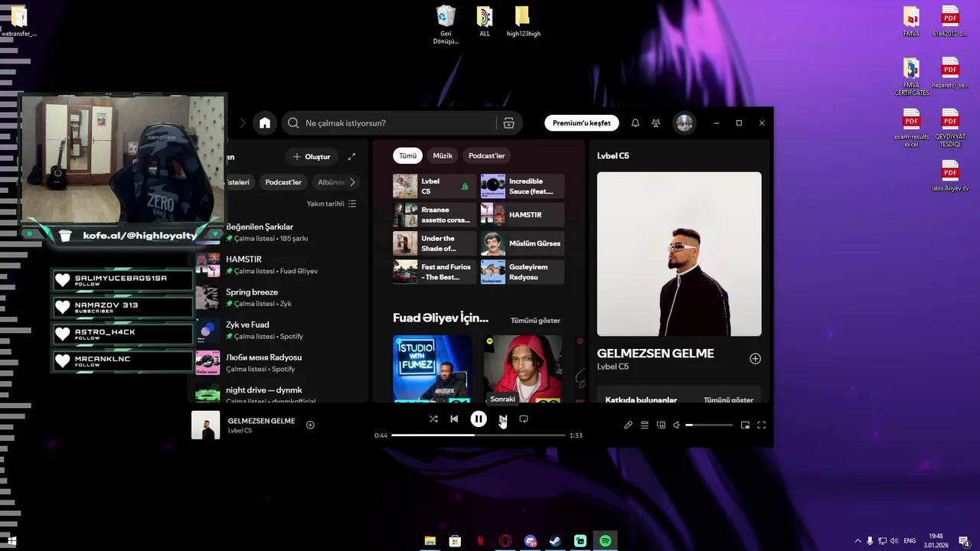This screenshot has height=551, width=980.
Task: Pause the playing song
Action: [x=479, y=419]
